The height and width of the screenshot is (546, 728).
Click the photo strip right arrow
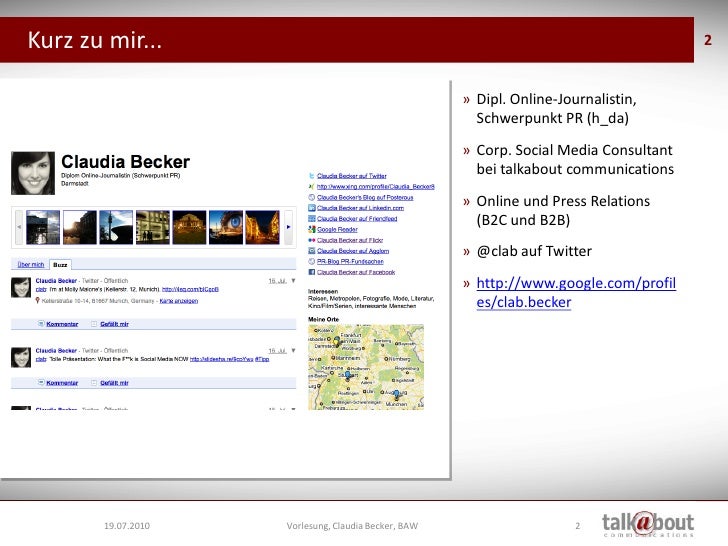click(288, 227)
